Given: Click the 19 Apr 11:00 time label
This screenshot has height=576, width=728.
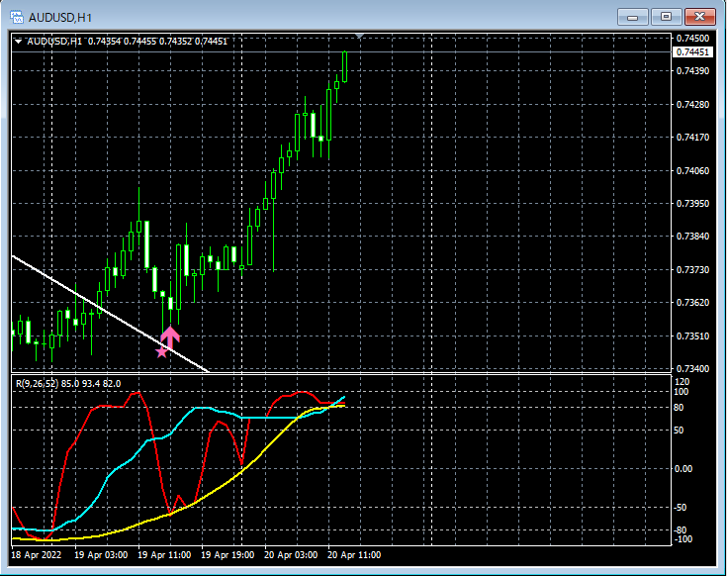Looking at the screenshot, I should (164, 555).
